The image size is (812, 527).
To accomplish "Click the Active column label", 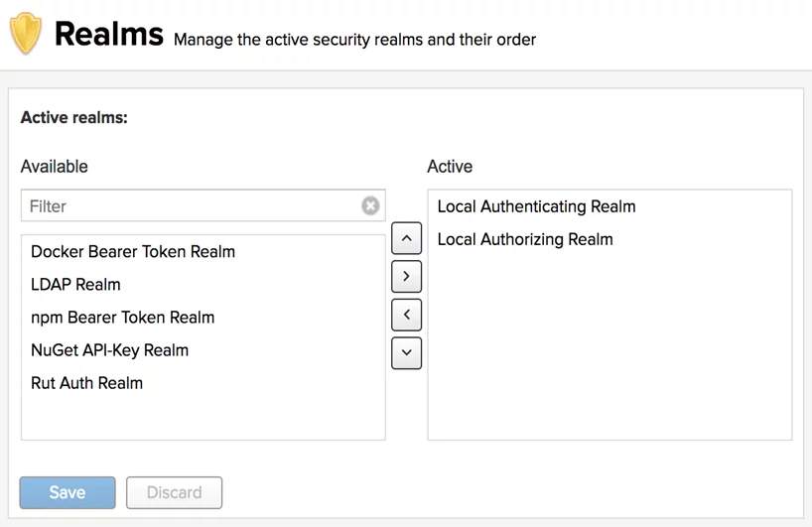I will (x=450, y=167).
